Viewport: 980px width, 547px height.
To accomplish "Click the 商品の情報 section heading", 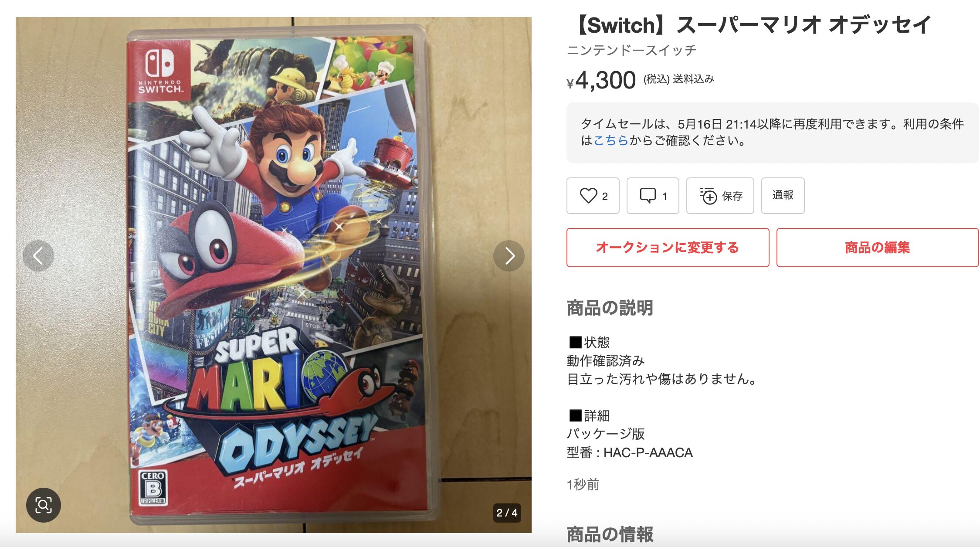I will tap(610, 534).
